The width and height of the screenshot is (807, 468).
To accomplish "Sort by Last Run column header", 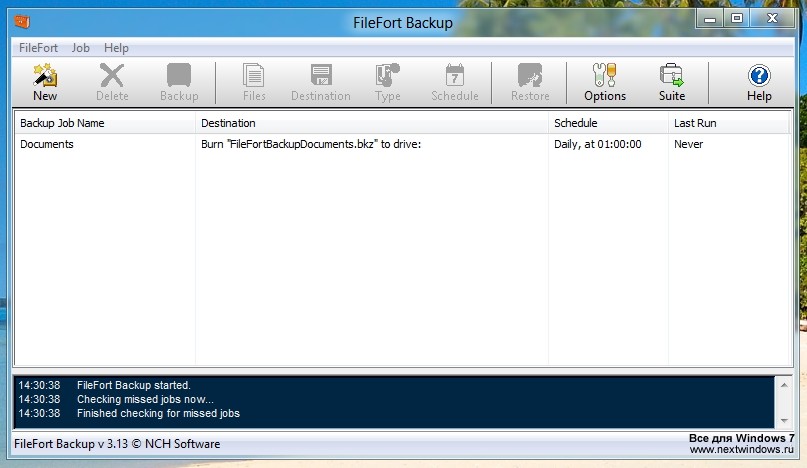I will tap(729, 123).
